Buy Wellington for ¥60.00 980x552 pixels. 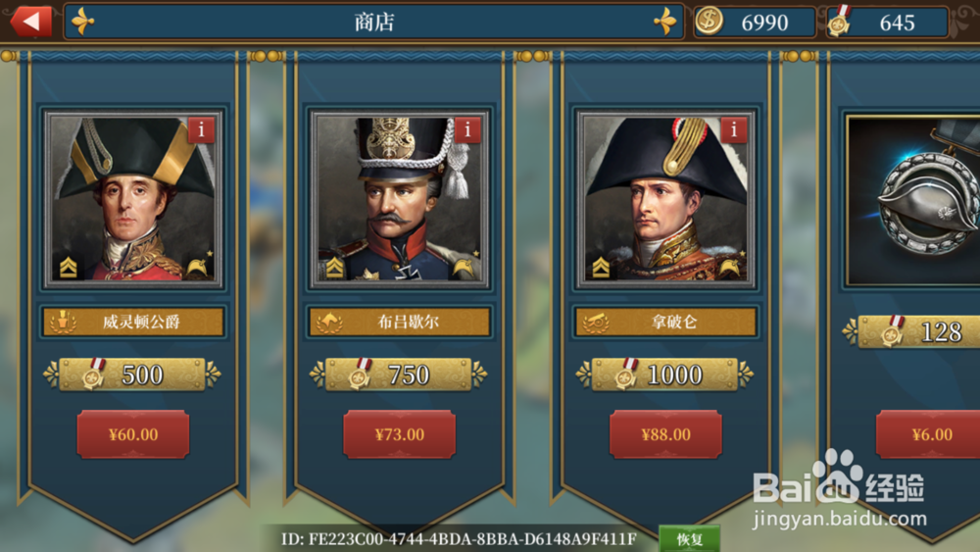(x=133, y=434)
